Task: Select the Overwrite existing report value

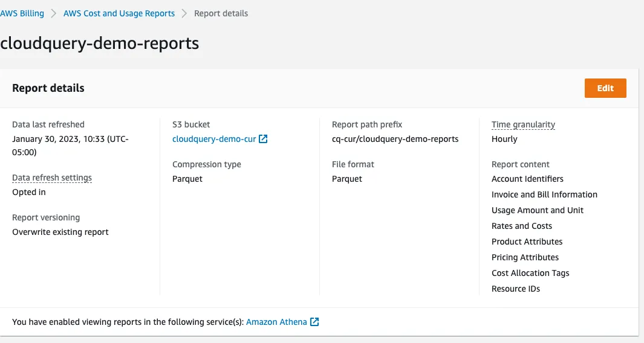Action: tap(60, 232)
